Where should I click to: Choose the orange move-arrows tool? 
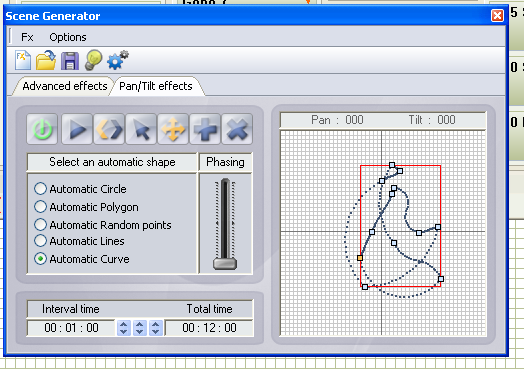click(173, 129)
